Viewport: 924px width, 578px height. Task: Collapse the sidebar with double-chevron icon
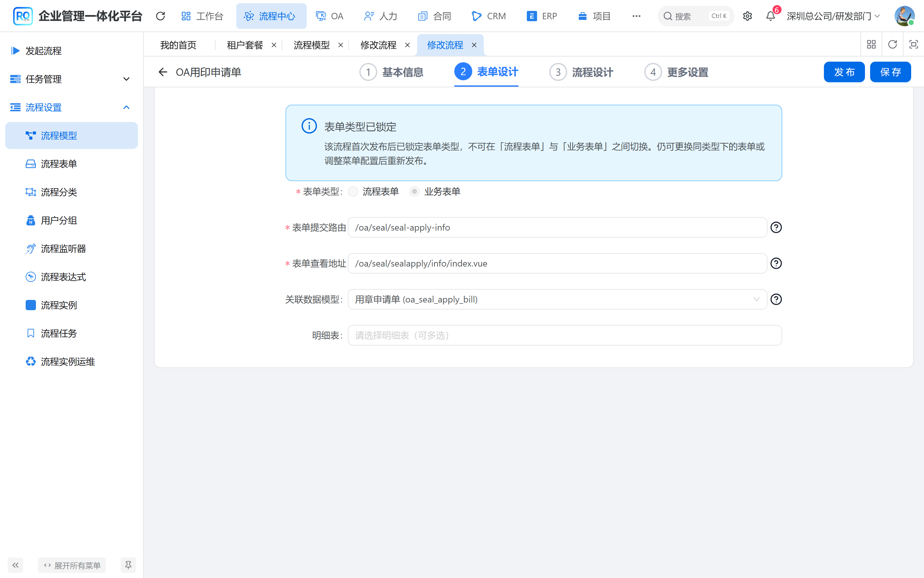(15, 565)
